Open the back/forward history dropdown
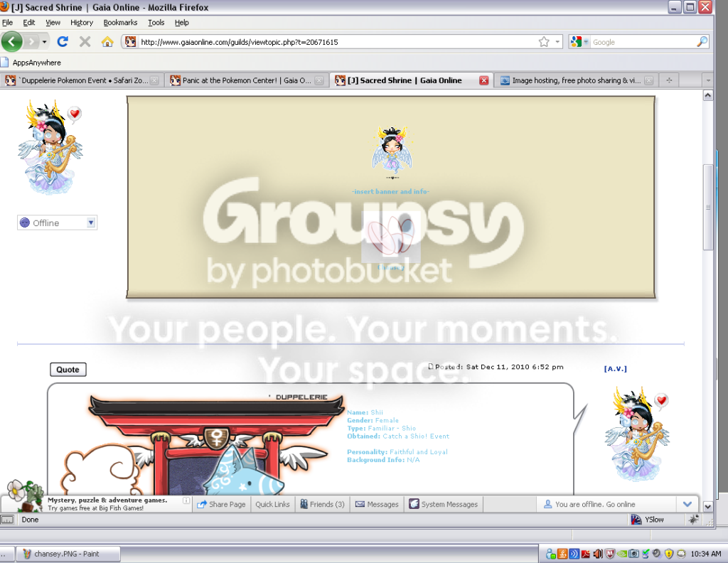The image size is (728, 563). [x=45, y=42]
